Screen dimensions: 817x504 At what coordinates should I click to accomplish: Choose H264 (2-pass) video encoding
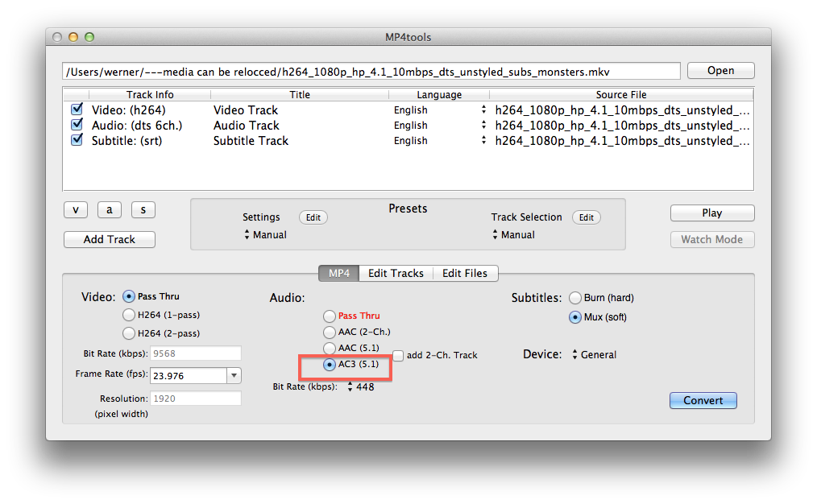(x=129, y=333)
